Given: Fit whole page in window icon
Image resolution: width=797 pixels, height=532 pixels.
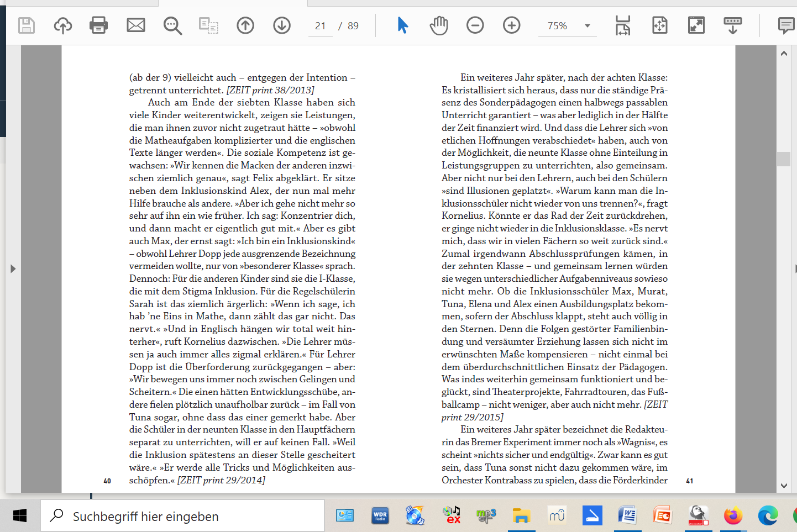Looking at the screenshot, I should [660, 25].
